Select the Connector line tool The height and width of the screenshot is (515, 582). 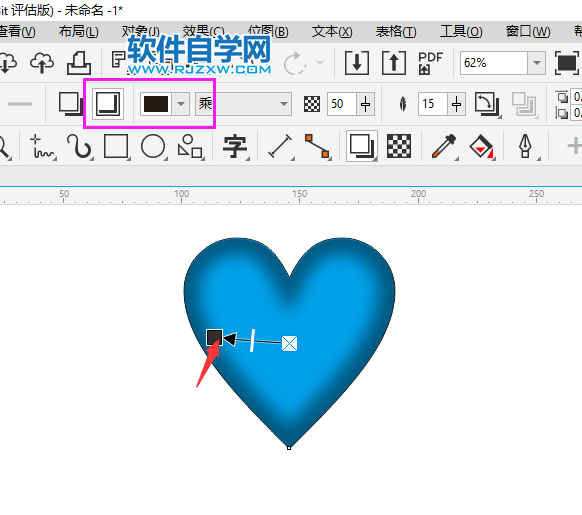click(x=317, y=146)
